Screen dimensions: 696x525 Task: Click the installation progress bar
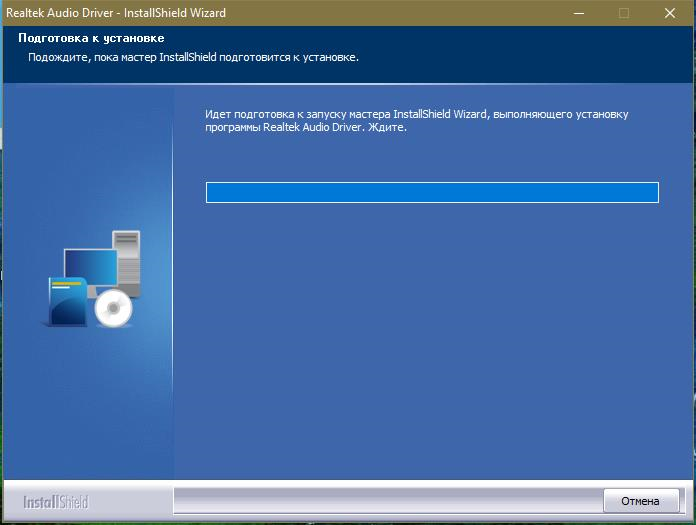coord(432,193)
